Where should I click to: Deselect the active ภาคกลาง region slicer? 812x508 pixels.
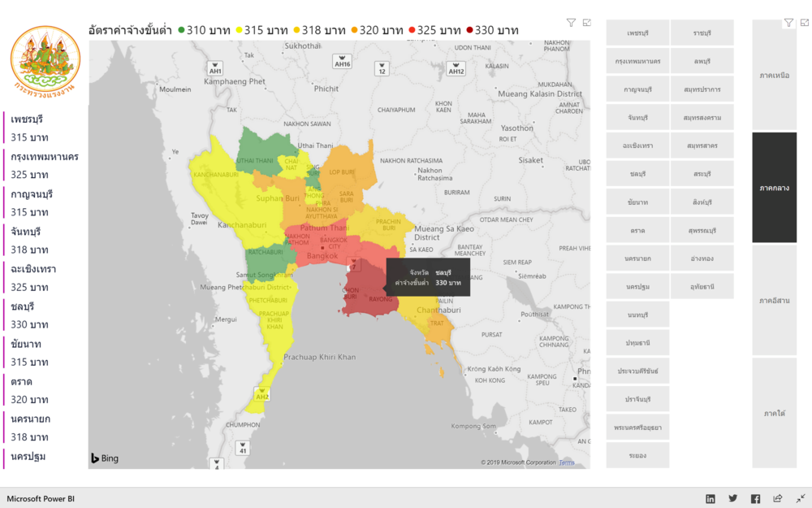point(775,188)
